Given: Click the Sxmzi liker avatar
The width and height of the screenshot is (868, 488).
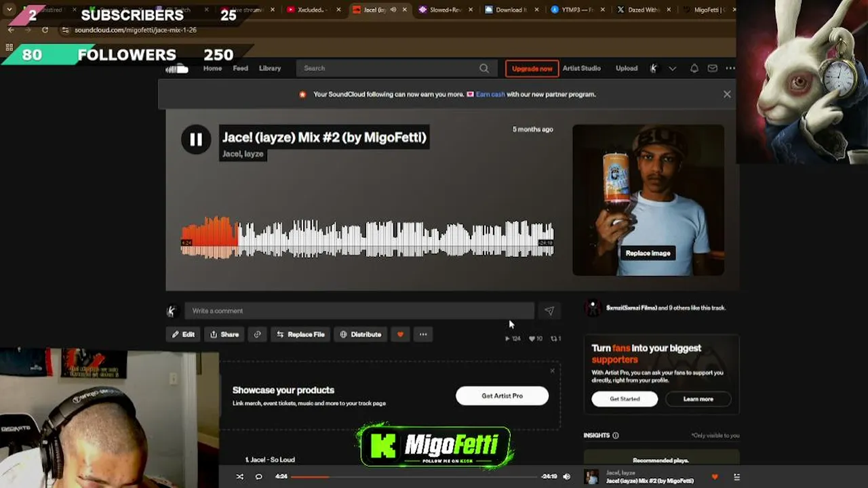Looking at the screenshot, I should click(593, 308).
